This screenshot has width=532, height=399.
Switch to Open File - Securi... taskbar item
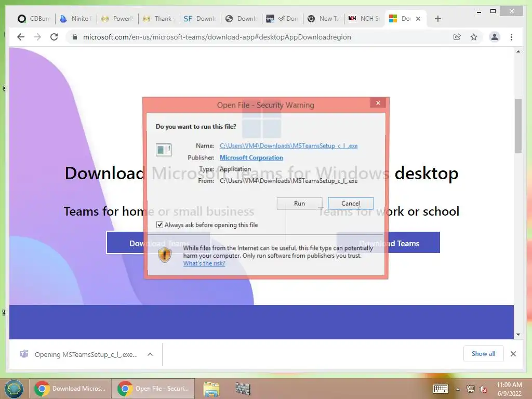153,389
